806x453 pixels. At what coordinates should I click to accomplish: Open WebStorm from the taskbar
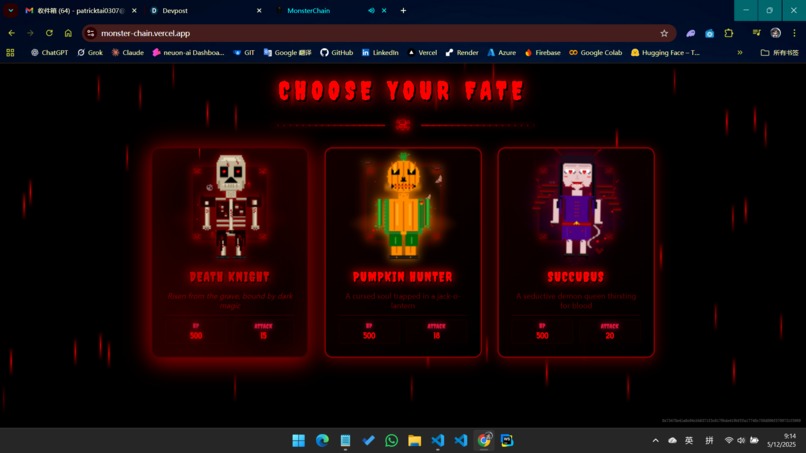pyautogui.click(x=507, y=441)
